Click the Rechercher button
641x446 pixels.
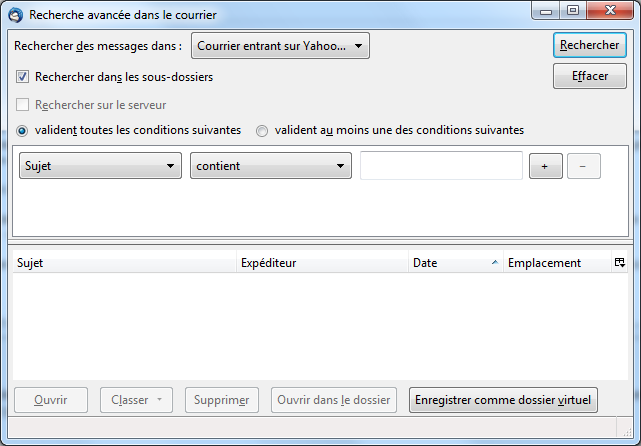pyautogui.click(x=589, y=45)
